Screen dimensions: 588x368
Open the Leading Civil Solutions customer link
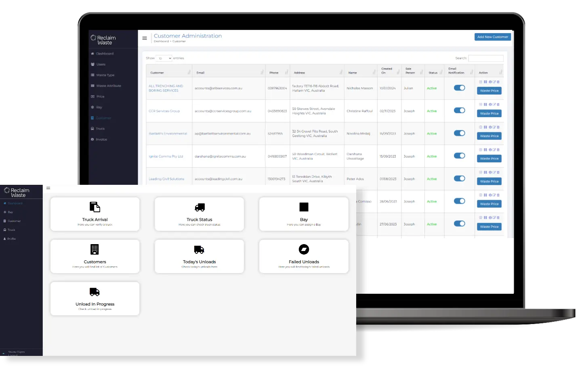click(166, 179)
